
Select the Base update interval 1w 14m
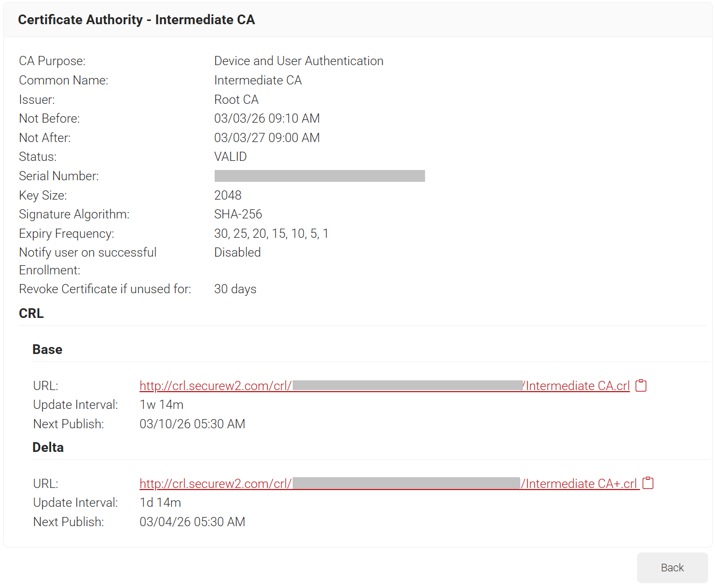click(161, 405)
